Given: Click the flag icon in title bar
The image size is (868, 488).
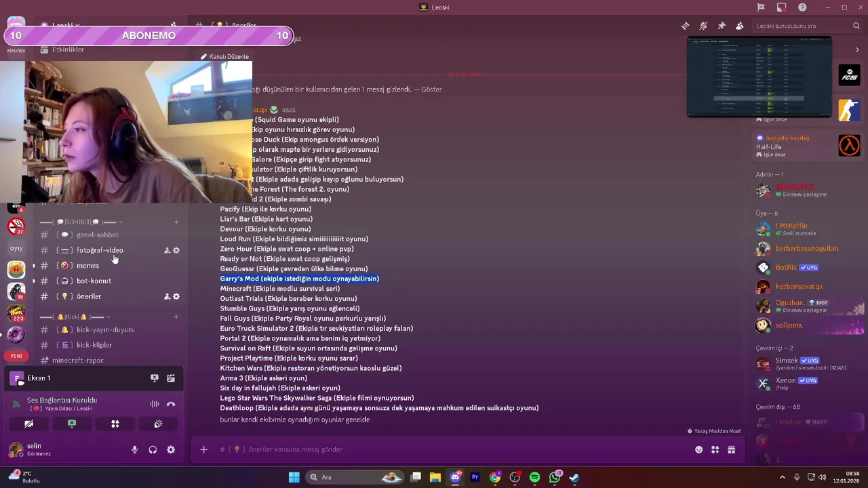Looking at the screenshot, I should 761,7.
